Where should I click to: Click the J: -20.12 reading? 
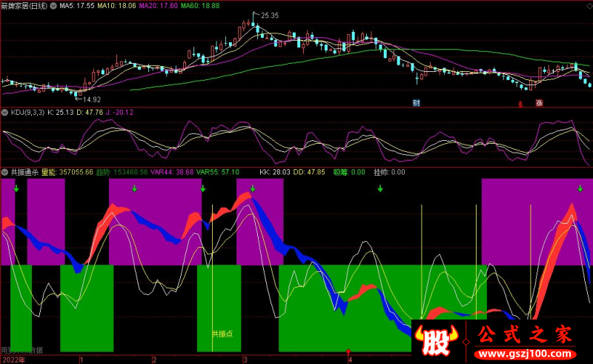(119, 113)
